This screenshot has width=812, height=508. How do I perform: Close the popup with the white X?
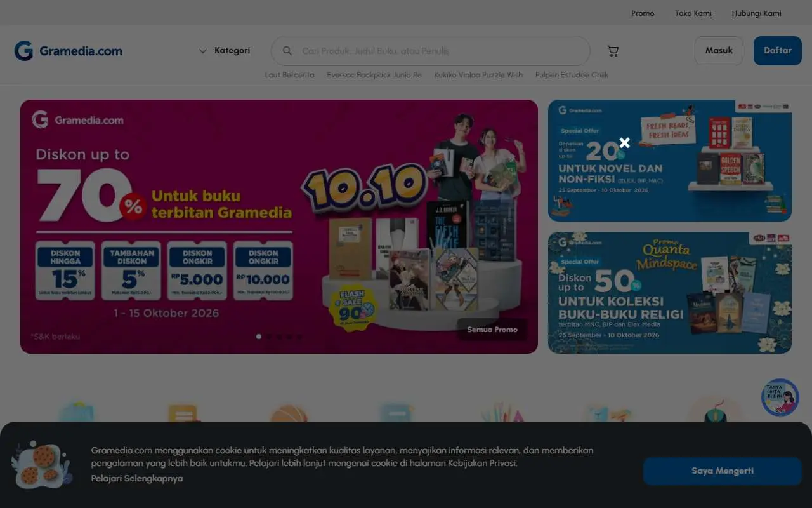[625, 142]
